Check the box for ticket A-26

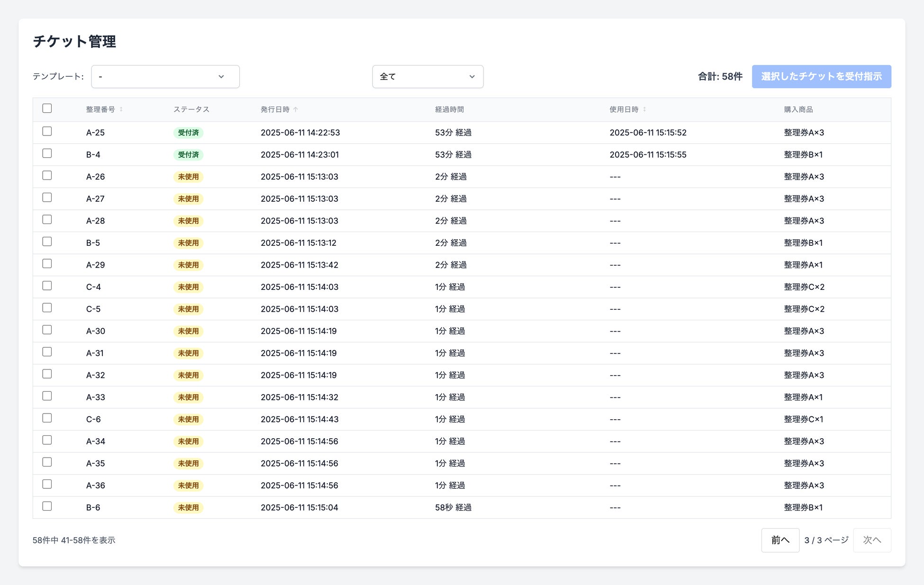tap(47, 176)
